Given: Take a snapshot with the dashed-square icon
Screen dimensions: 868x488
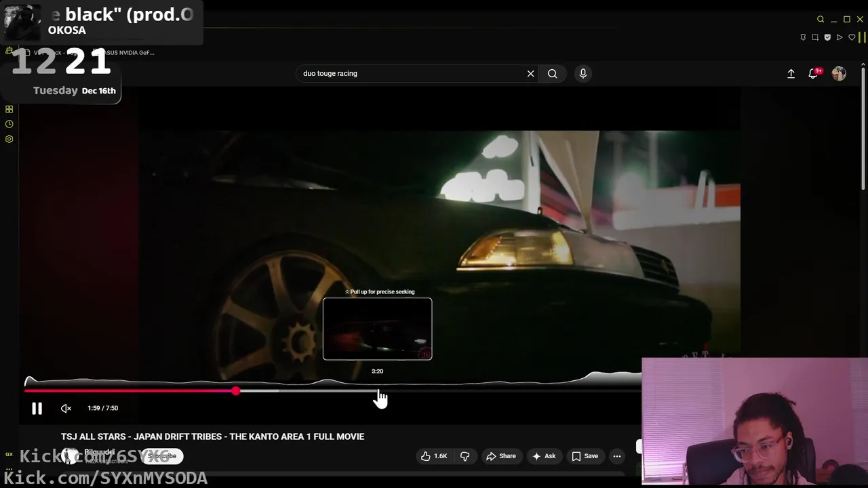Looking at the screenshot, I should [x=815, y=37].
